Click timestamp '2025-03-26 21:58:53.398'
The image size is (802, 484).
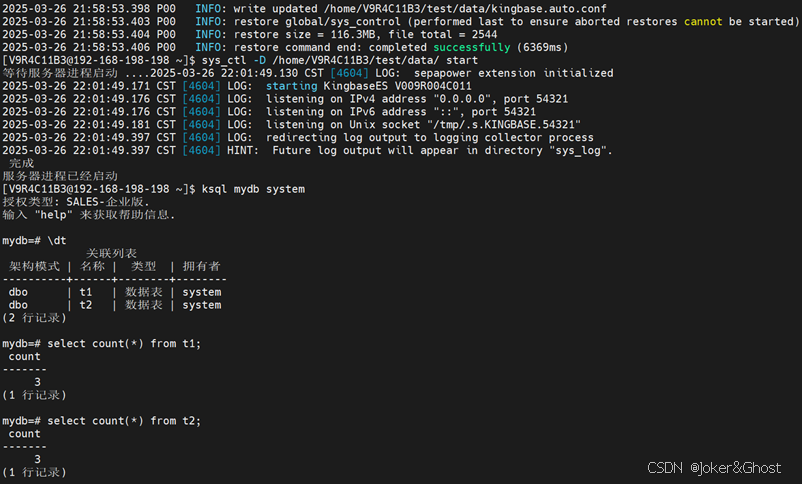(x=76, y=9)
